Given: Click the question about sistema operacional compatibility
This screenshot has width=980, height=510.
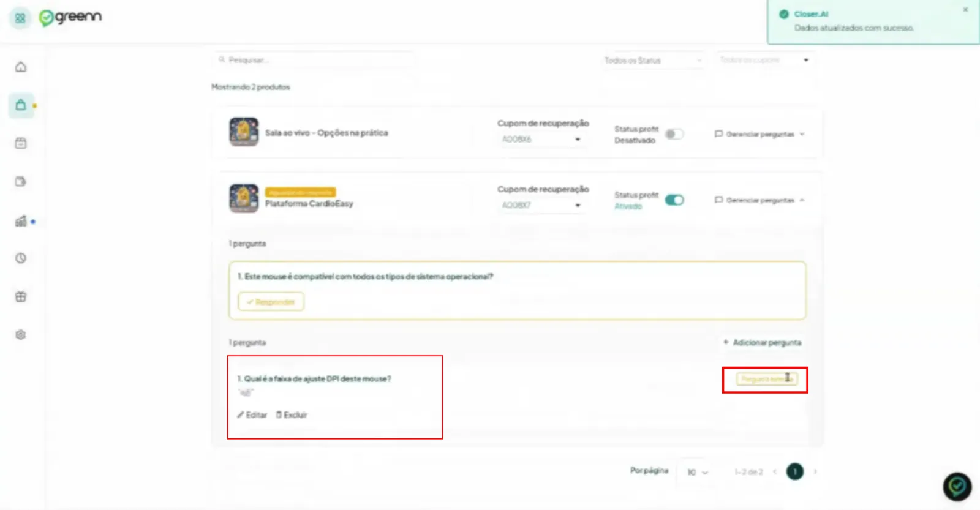Looking at the screenshot, I should coord(365,277).
